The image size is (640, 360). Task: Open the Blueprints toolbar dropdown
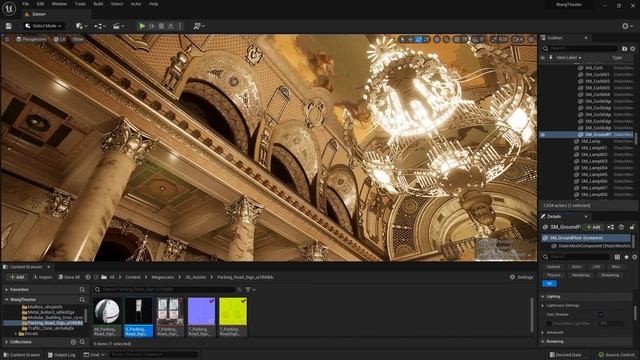pos(100,26)
